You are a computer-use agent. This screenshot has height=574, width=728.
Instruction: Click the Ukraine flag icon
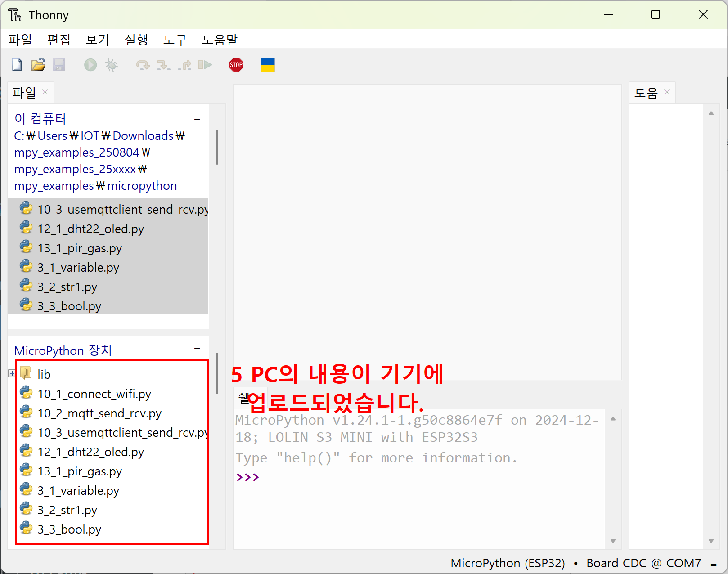click(267, 65)
